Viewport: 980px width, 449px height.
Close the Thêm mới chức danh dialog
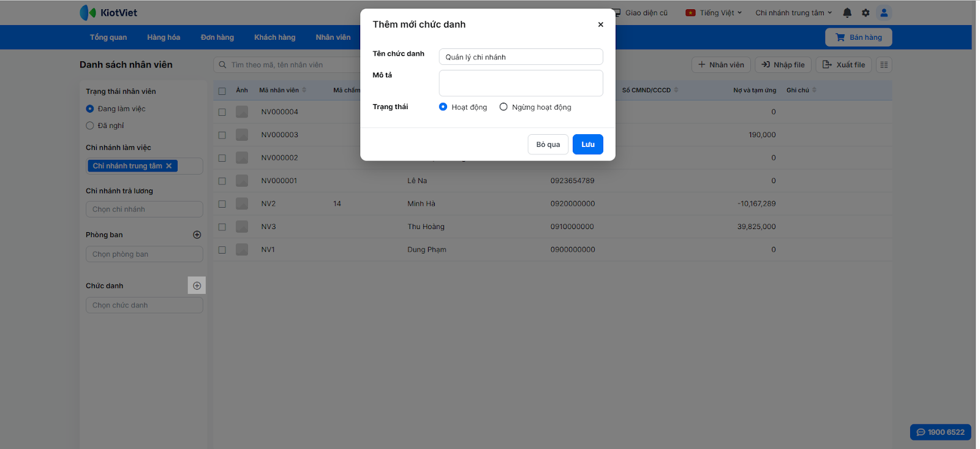(x=601, y=25)
